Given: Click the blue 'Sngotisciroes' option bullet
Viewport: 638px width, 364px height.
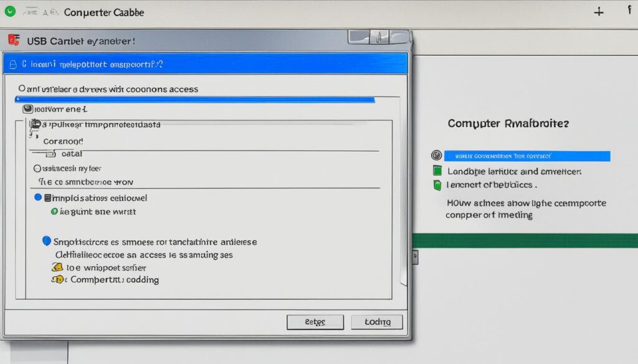Looking at the screenshot, I should pos(45,241).
